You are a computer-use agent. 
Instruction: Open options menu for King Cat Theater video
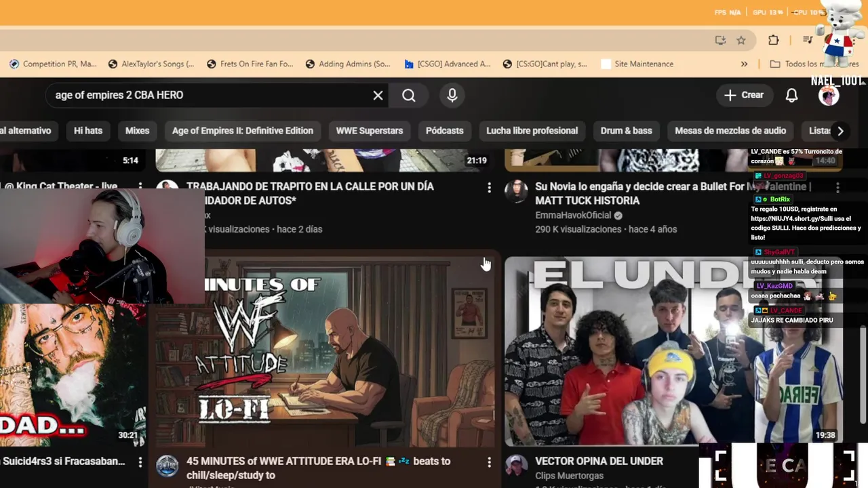point(140,186)
